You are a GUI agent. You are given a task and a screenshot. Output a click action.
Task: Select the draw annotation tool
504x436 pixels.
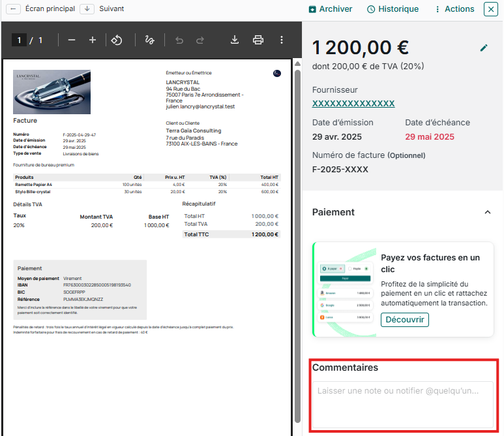(149, 40)
